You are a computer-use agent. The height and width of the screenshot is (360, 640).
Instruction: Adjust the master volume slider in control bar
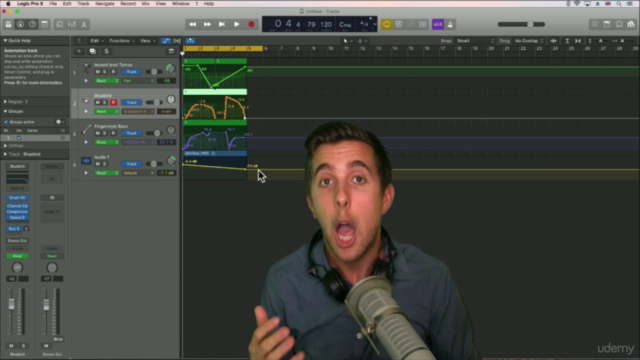[521, 24]
